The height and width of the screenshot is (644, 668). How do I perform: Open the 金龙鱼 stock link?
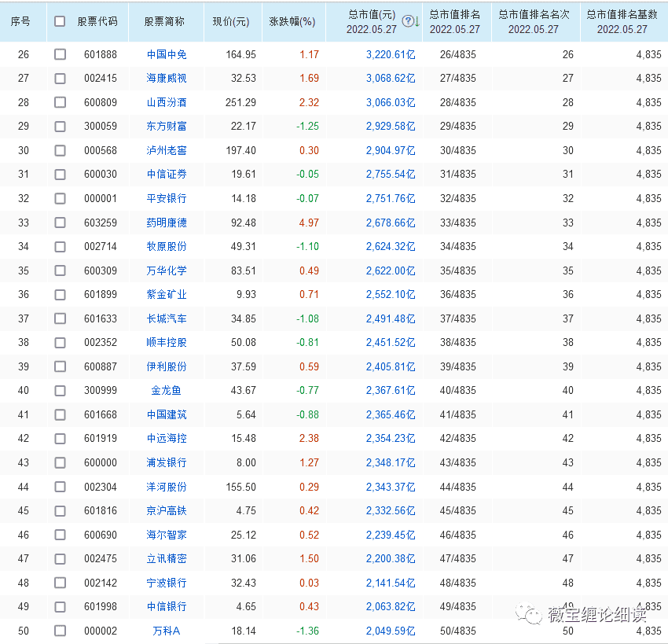click(x=167, y=390)
